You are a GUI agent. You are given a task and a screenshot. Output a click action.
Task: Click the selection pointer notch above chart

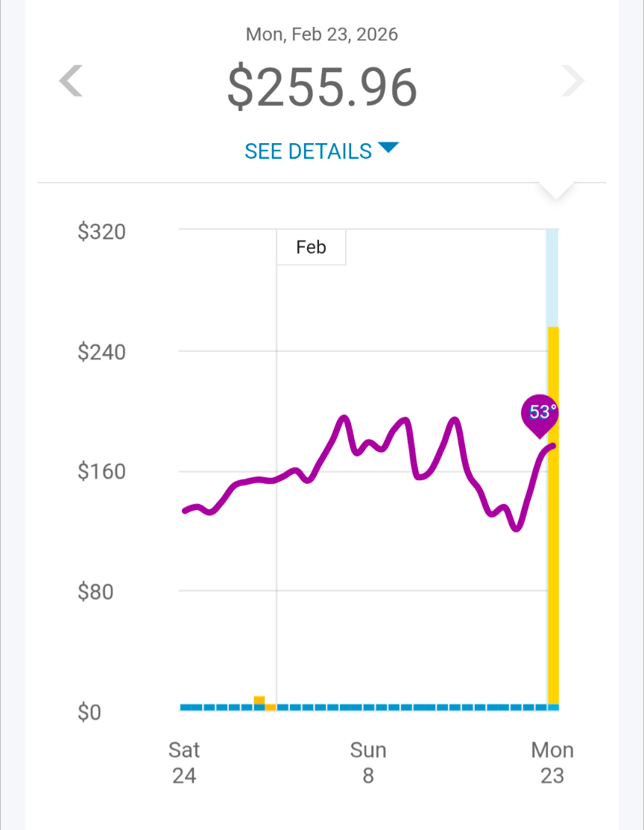tap(556, 191)
